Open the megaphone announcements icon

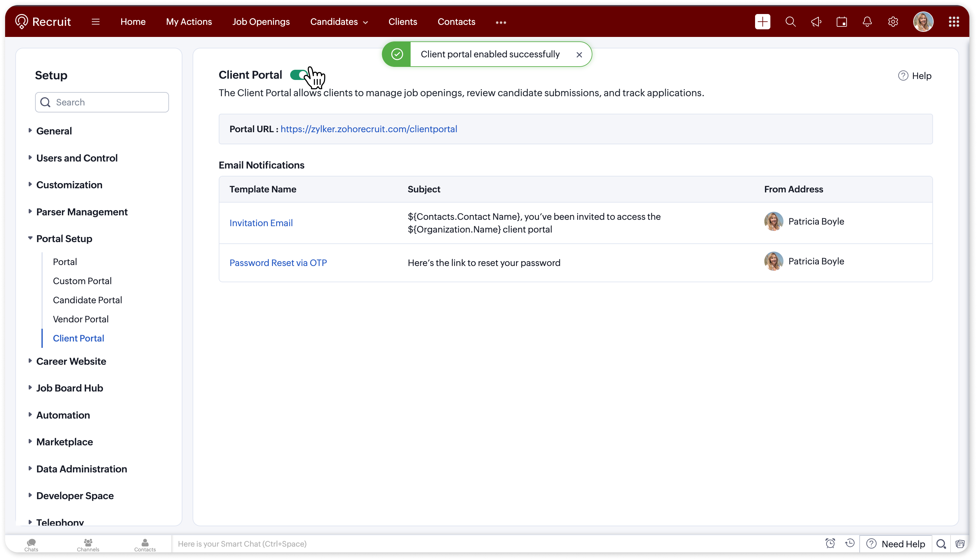coord(816,22)
